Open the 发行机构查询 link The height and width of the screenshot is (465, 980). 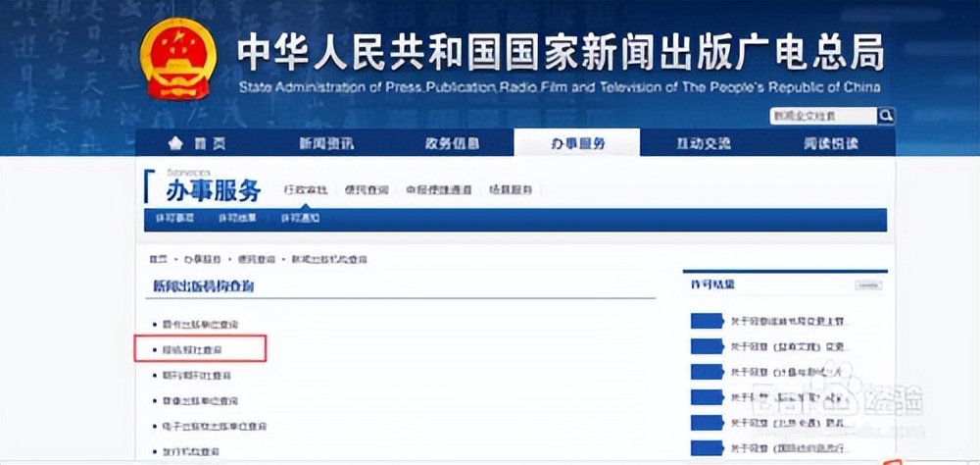click(x=191, y=451)
